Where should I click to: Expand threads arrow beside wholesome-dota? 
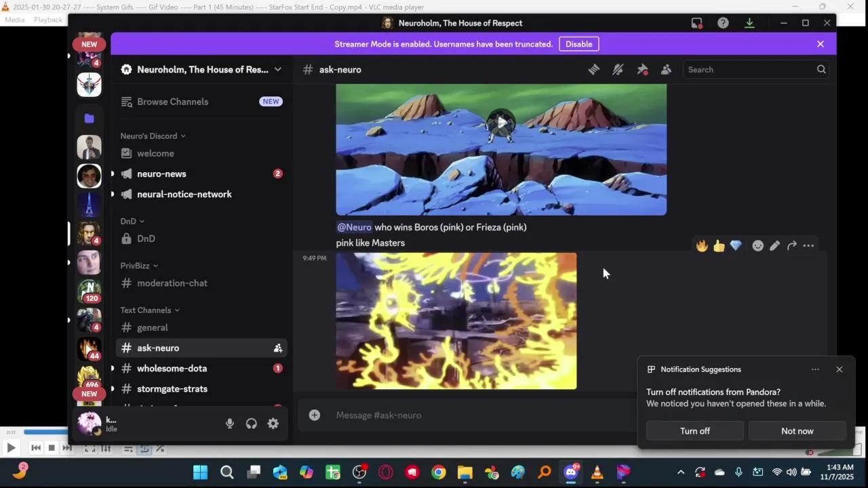(113, 369)
